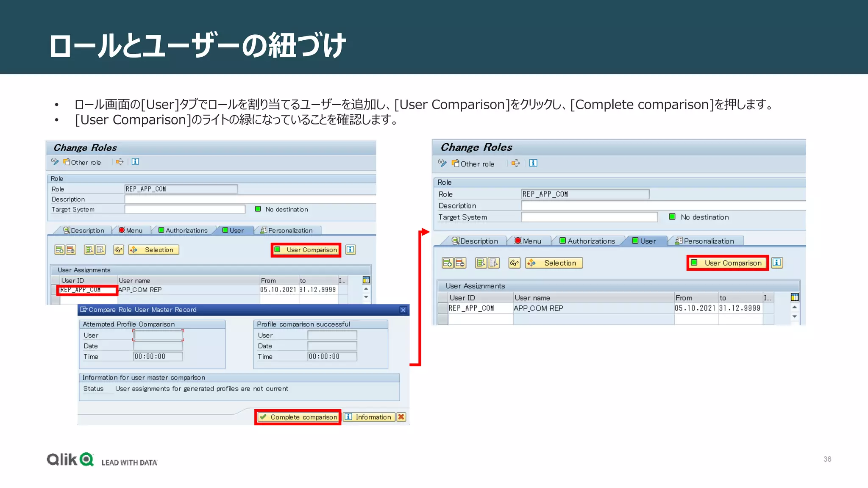Click glasses display icon beside Selection, right window
This screenshot has height=488, width=868.
(x=515, y=263)
